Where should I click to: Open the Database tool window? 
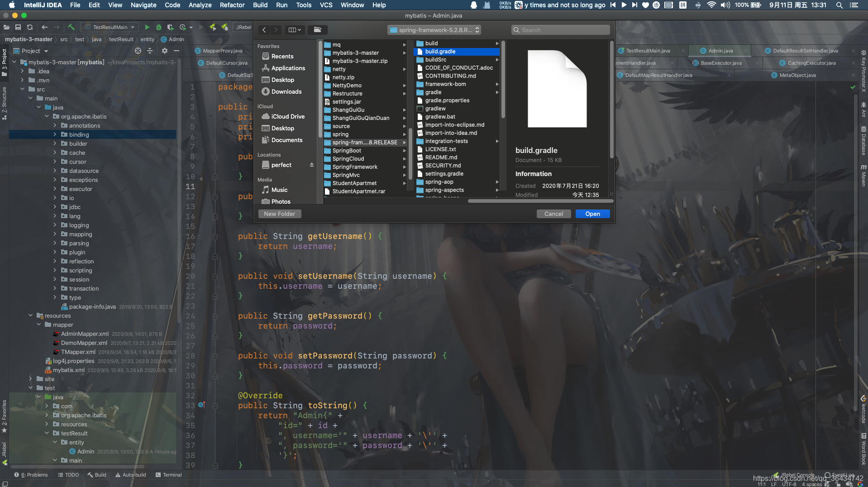click(x=863, y=141)
